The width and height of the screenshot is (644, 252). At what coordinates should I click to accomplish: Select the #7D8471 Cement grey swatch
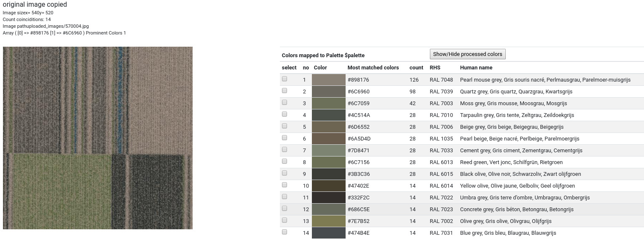pos(328,151)
